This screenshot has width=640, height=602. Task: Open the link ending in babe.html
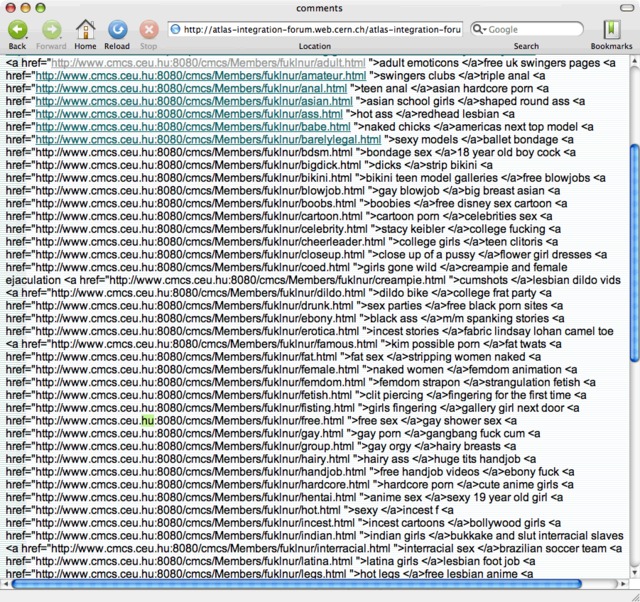point(193,127)
